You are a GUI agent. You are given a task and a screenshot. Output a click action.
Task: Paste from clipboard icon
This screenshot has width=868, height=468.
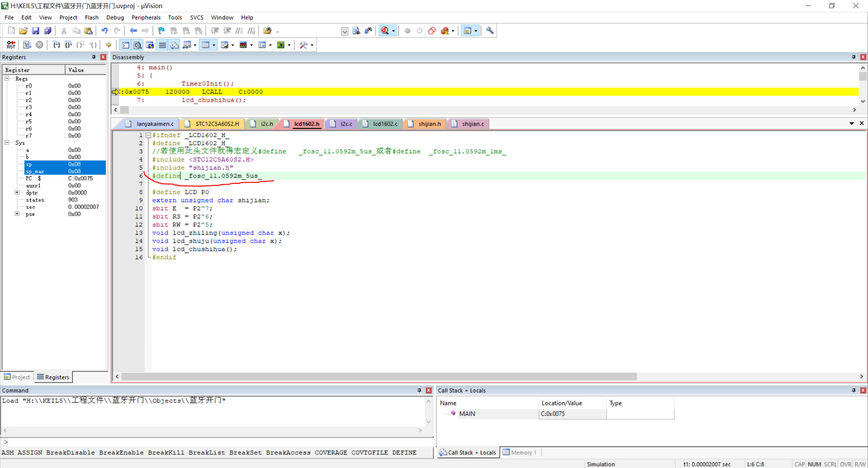point(88,31)
